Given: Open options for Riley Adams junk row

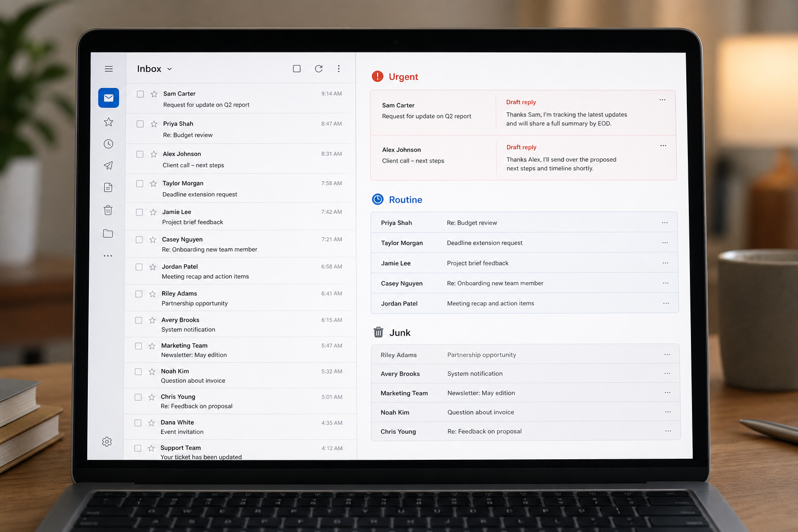Looking at the screenshot, I should (x=667, y=354).
